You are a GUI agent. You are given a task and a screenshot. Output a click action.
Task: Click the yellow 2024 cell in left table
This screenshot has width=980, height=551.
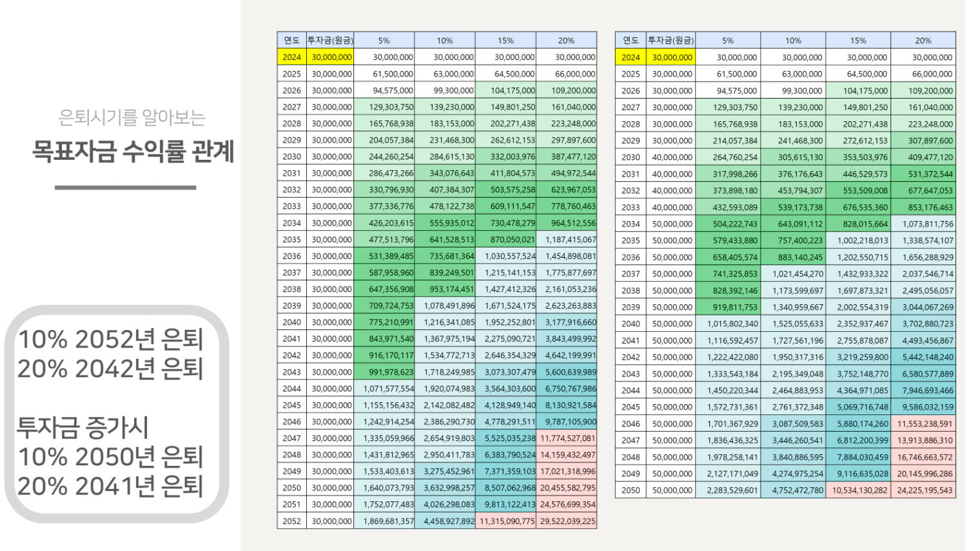291,57
